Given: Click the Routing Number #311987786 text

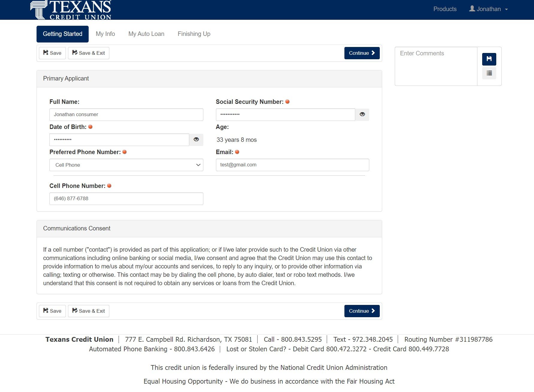Looking at the screenshot, I should (x=448, y=339).
